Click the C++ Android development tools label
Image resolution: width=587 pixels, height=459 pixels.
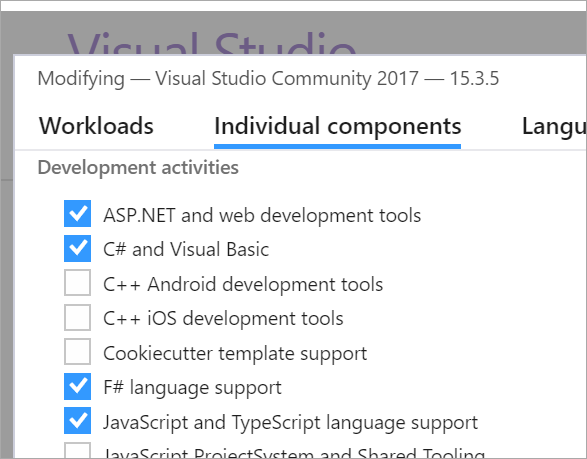coord(243,284)
